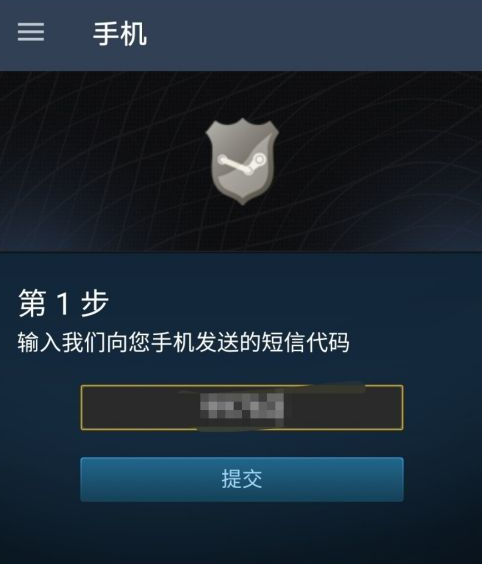Tap the 步 character in the step heading

click(x=94, y=303)
